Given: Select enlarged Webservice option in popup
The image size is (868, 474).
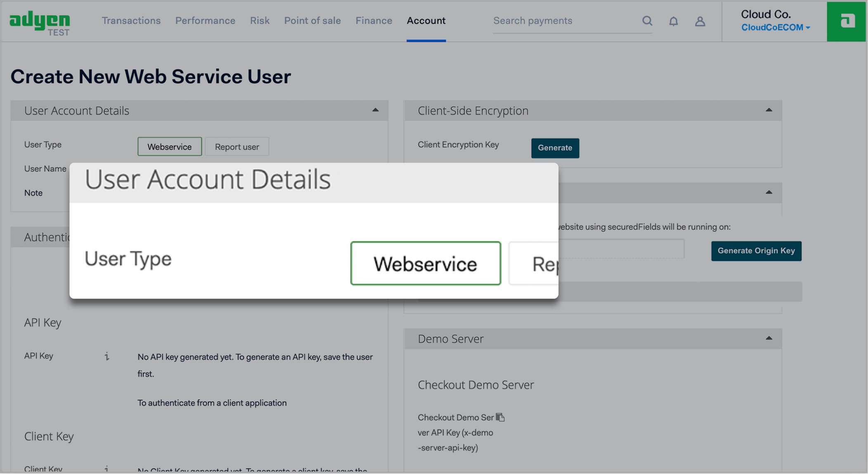Looking at the screenshot, I should click(x=425, y=264).
